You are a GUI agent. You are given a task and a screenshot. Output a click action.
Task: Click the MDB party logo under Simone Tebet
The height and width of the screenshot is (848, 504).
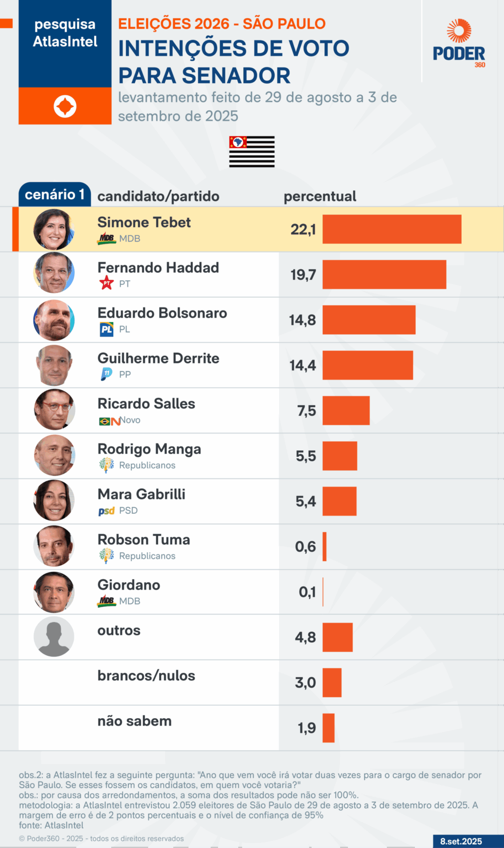point(106,239)
